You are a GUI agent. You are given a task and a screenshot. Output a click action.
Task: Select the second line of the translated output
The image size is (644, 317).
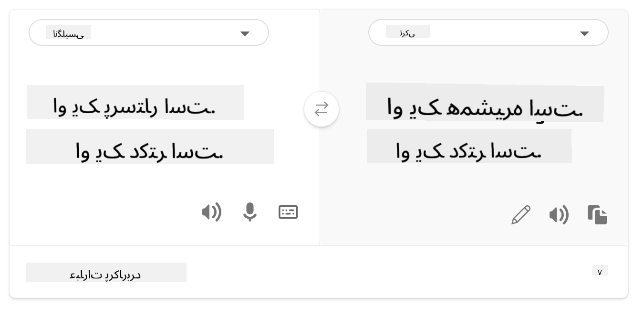point(469,150)
